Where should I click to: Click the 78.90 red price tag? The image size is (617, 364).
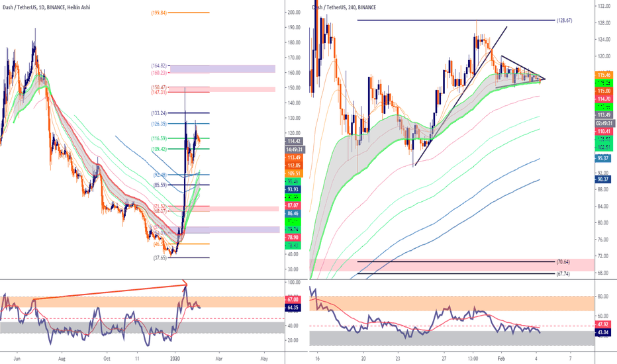293,238
